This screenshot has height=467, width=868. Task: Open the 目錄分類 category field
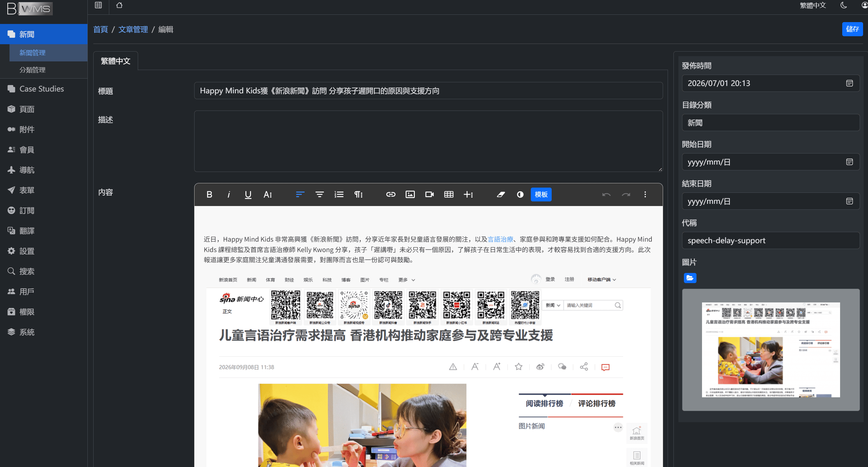(771, 123)
